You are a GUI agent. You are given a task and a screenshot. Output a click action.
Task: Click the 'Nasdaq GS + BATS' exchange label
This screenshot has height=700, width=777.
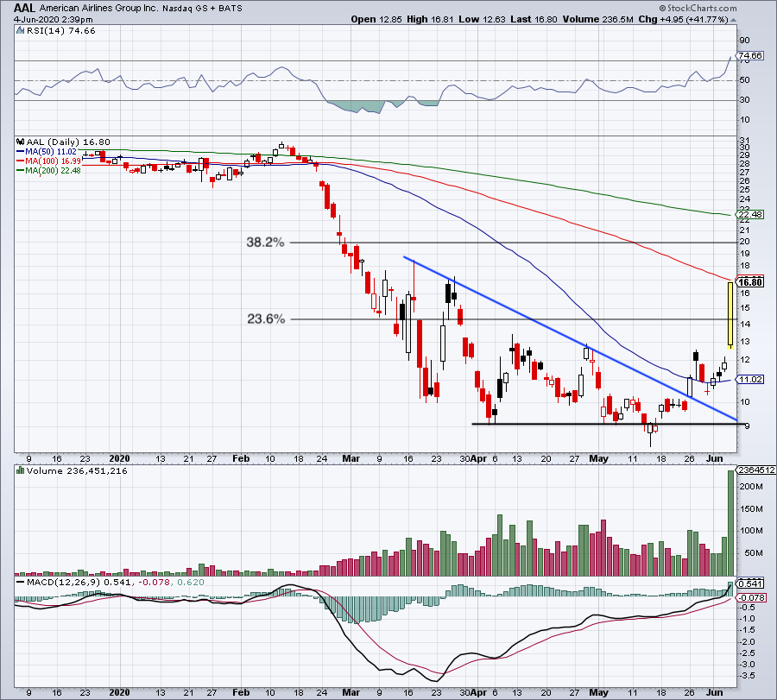(x=203, y=8)
